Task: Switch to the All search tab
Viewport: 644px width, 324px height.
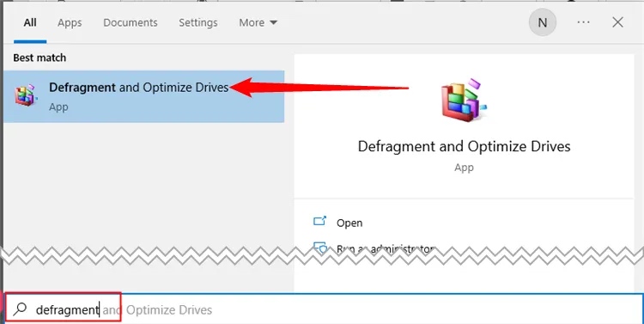Action: (x=30, y=22)
